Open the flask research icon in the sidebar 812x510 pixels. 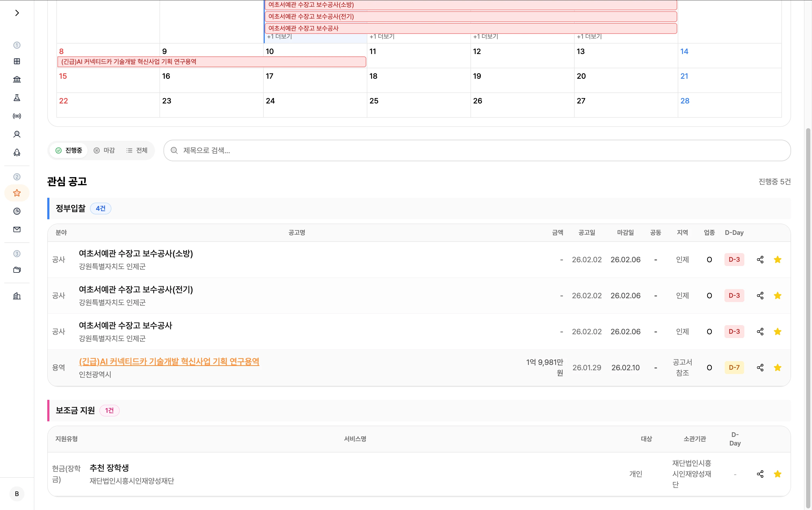click(17, 98)
